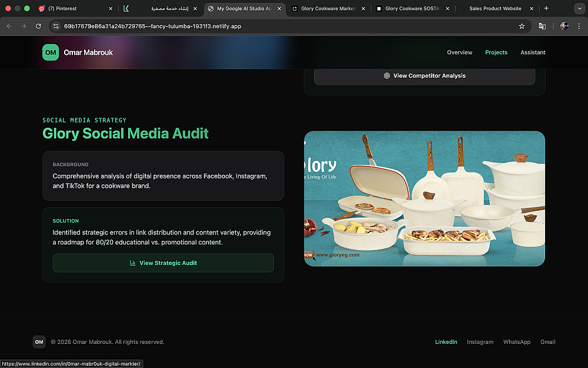Open the Google Translate icon
This screenshot has height=368, width=588.
click(x=542, y=26)
